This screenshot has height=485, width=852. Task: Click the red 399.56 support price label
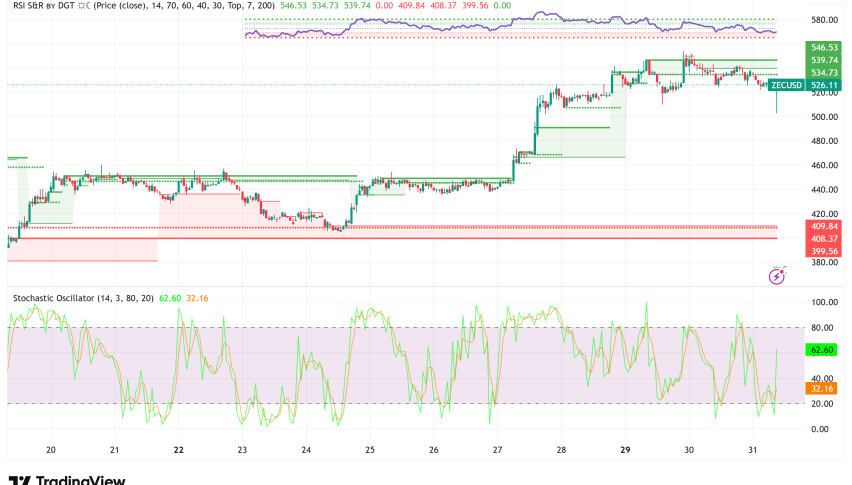(x=824, y=251)
